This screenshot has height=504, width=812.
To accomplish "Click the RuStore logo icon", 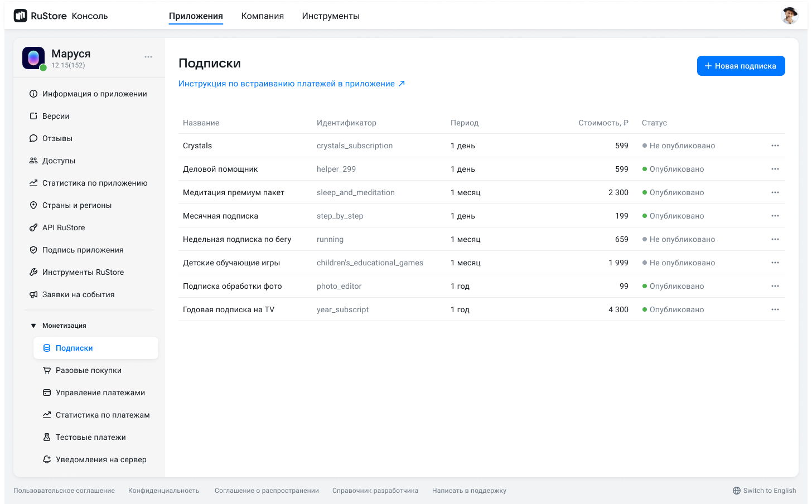I will click(x=21, y=16).
